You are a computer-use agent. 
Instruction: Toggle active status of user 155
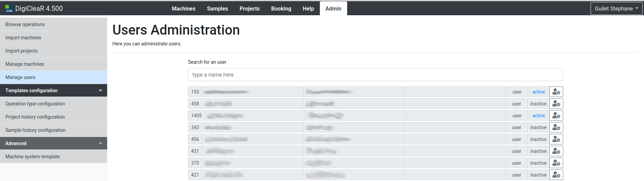tap(539, 92)
